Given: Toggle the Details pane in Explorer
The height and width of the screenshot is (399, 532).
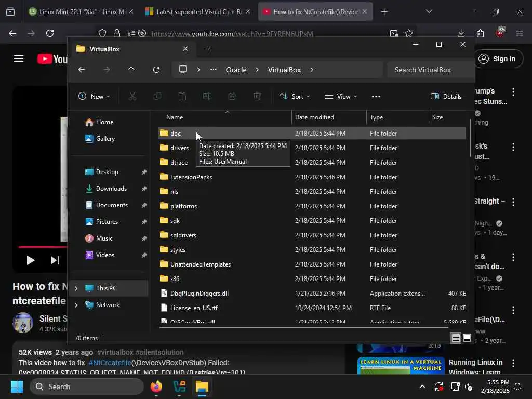Looking at the screenshot, I should (446, 96).
